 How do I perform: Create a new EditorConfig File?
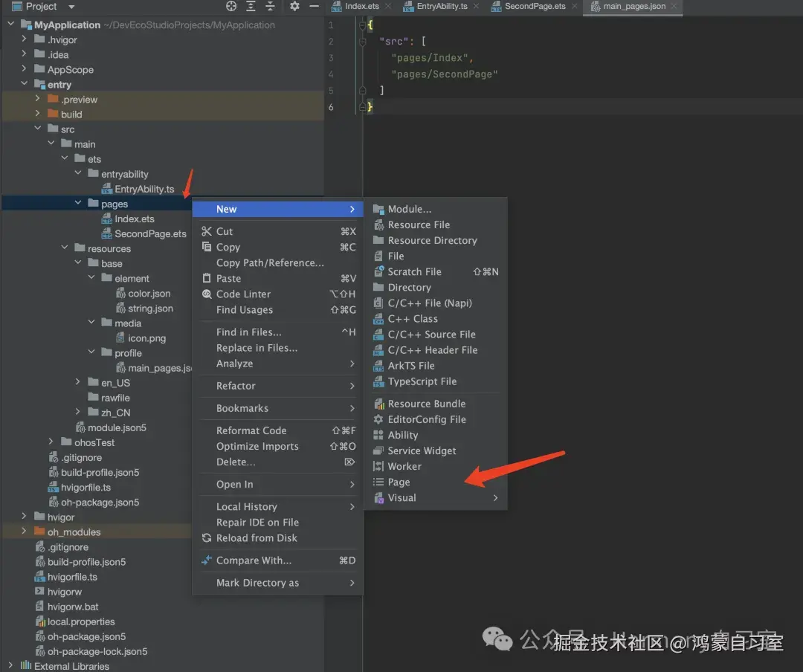click(436, 419)
